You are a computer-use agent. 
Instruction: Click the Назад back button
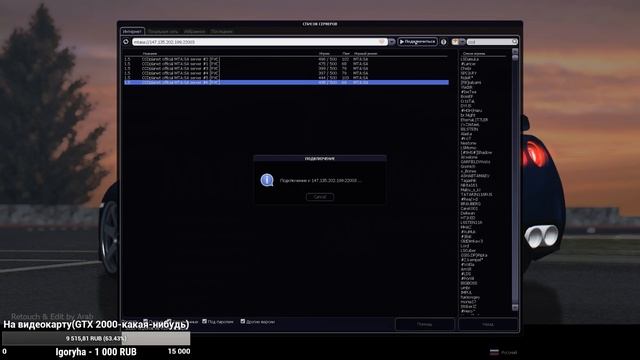488,324
